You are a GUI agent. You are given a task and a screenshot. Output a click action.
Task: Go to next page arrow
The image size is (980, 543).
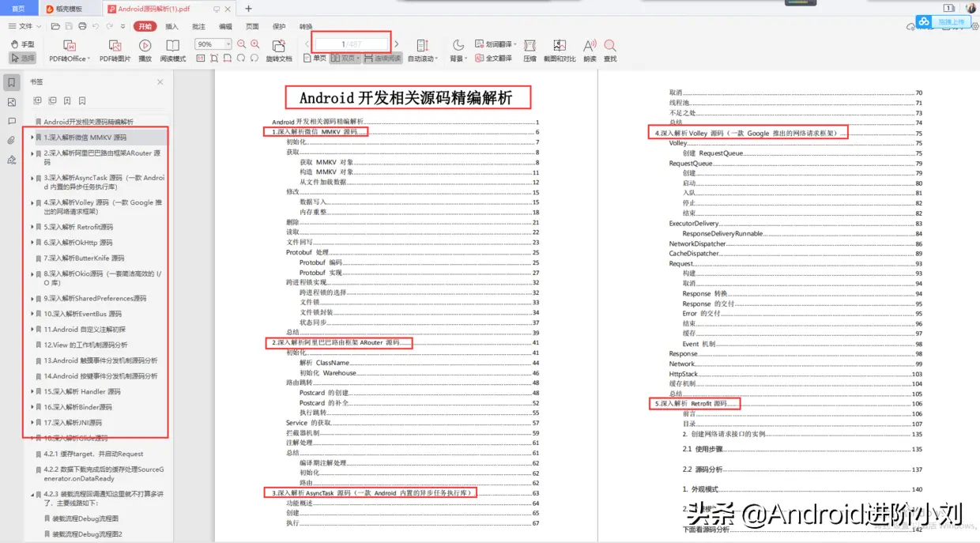pyautogui.click(x=397, y=44)
